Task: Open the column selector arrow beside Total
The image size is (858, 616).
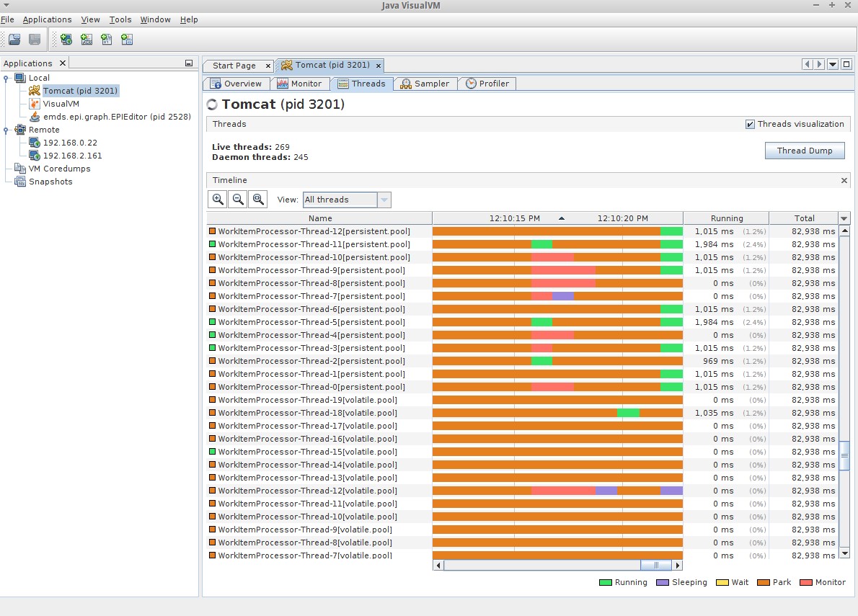Action: coord(844,218)
